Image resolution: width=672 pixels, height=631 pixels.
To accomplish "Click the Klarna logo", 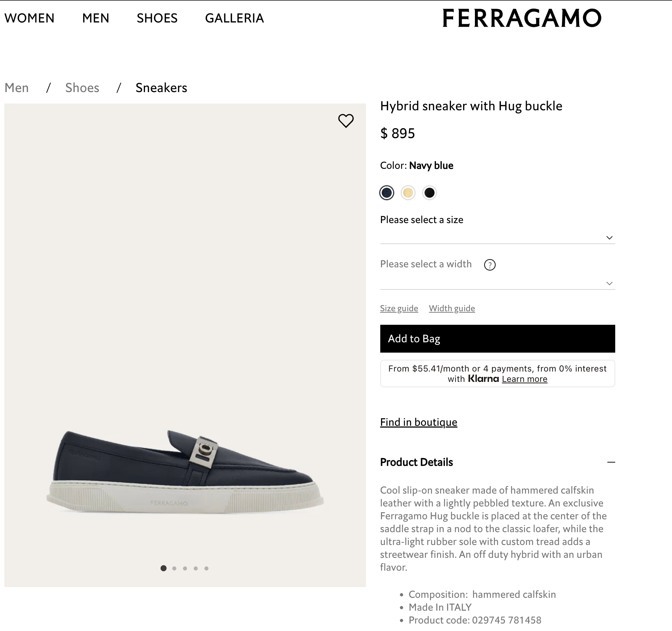I will 483,379.
